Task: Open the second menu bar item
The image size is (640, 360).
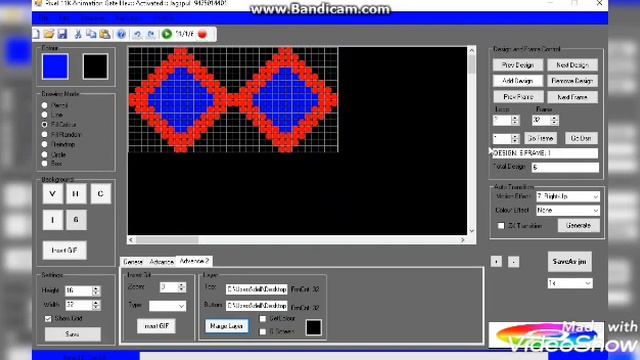Action: coord(64,18)
